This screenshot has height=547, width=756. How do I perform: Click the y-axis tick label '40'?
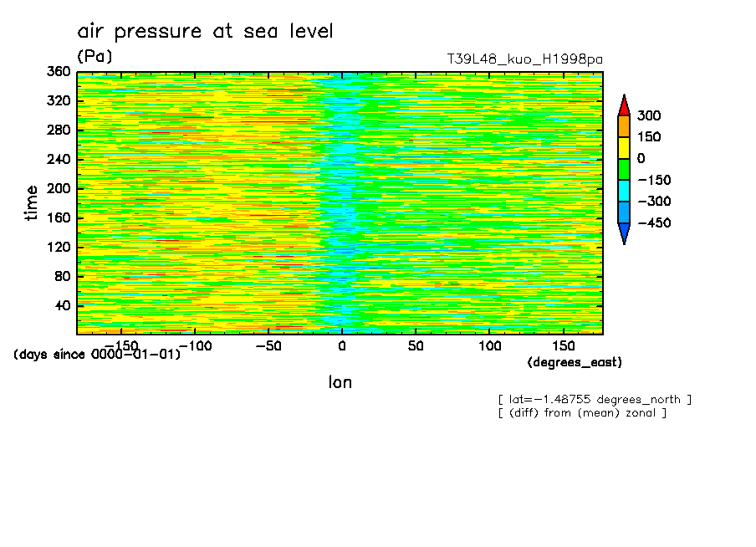pyautogui.click(x=63, y=306)
